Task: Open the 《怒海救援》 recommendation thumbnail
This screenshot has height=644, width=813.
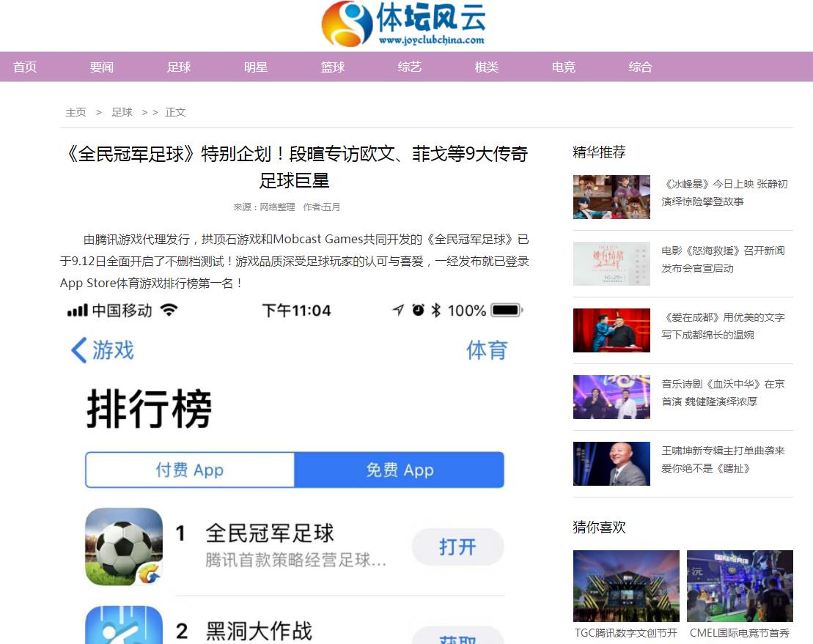Action: point(611,264)
